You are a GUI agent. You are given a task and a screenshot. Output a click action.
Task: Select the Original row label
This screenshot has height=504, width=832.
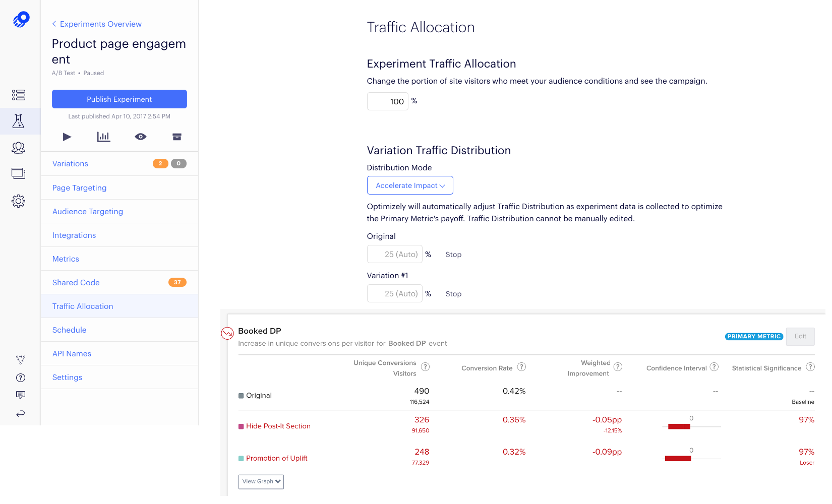click(259, 396)
